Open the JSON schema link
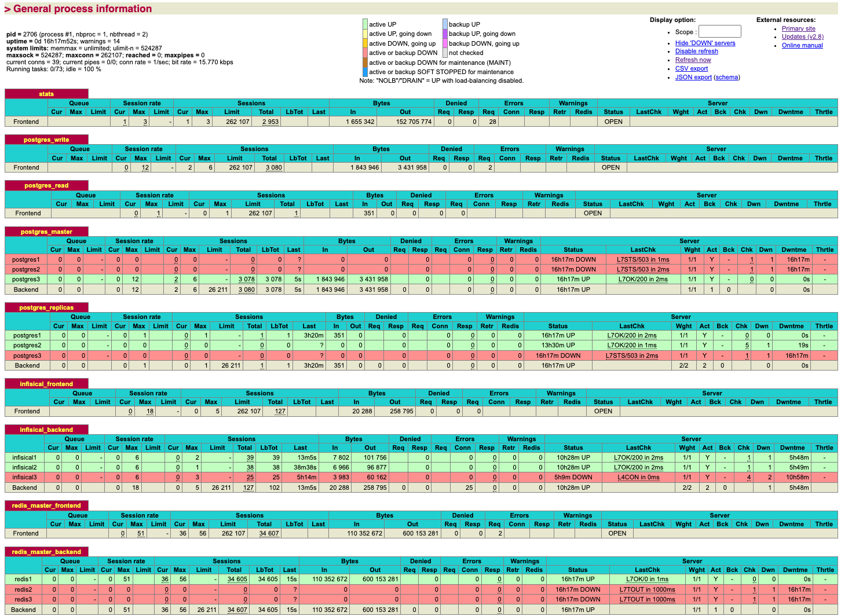Viewport: 841px width, 616px height. pyautogui.click(x=726, y=77)
